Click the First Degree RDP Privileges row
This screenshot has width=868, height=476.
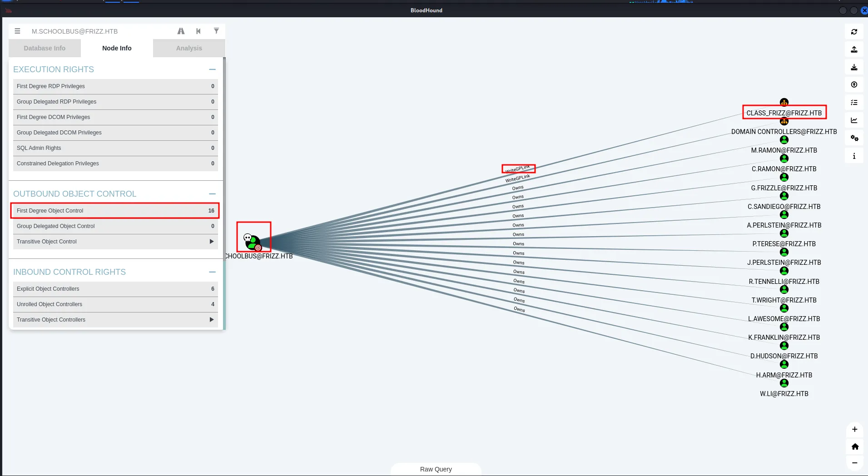tap(115, 86)
